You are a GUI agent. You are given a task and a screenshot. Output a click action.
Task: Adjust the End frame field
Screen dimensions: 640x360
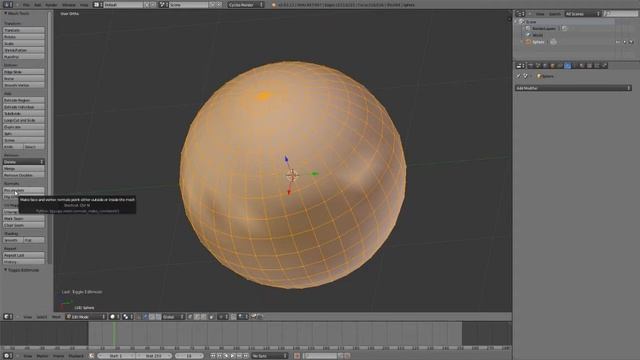pos(154,356)
